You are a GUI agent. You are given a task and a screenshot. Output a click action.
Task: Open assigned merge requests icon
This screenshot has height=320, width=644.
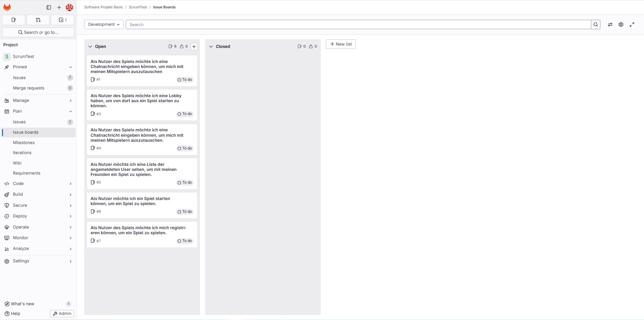[38, 20]
